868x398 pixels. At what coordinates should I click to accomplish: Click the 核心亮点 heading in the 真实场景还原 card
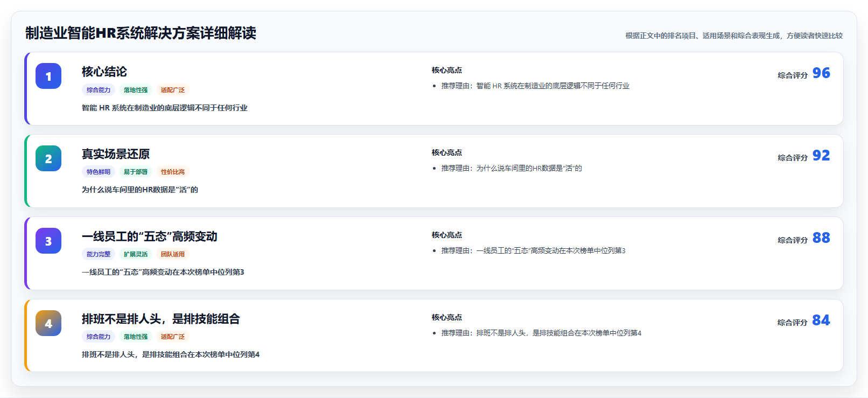coord(447,152)
